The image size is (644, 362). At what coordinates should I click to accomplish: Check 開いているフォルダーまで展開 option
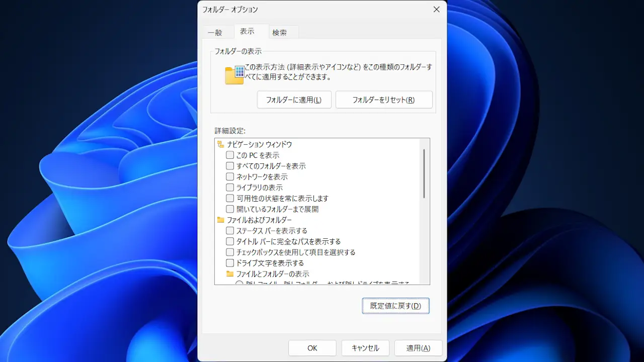point(230,209)
